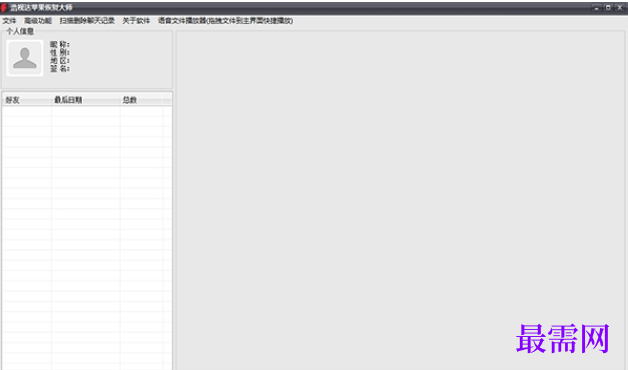Maximize the application window
Image resolution: width=628 pixels, height=370 pixels.
(x=608, y=8)
